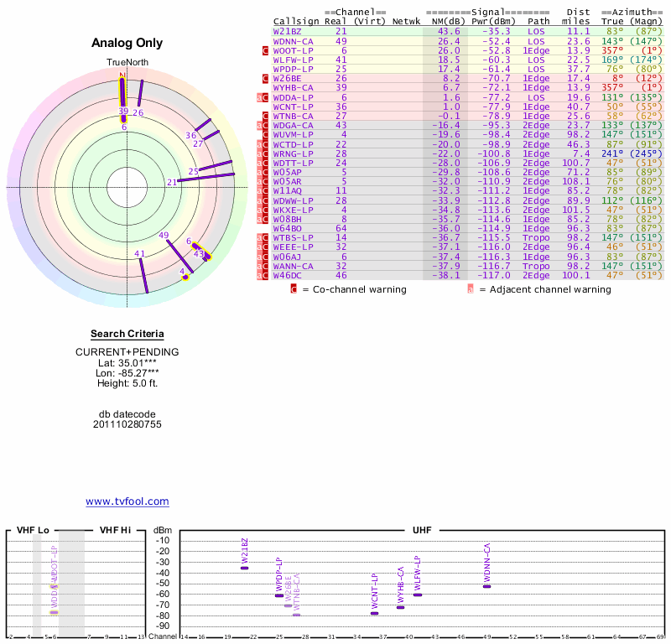The width and height of the screenshot is (671, 644).
Task: Click the co-channel warning icon beside WOOT-LP
Action: click(265, 50)
